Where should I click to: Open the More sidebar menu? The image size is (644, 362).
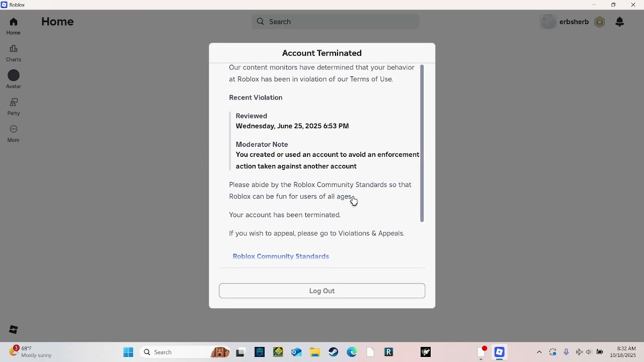click(14, 134)
